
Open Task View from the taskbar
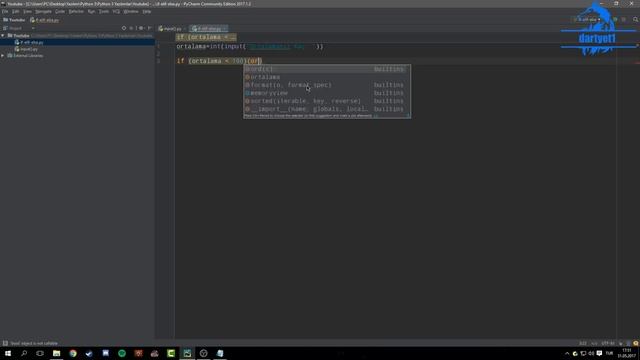(x=40, y=353)
